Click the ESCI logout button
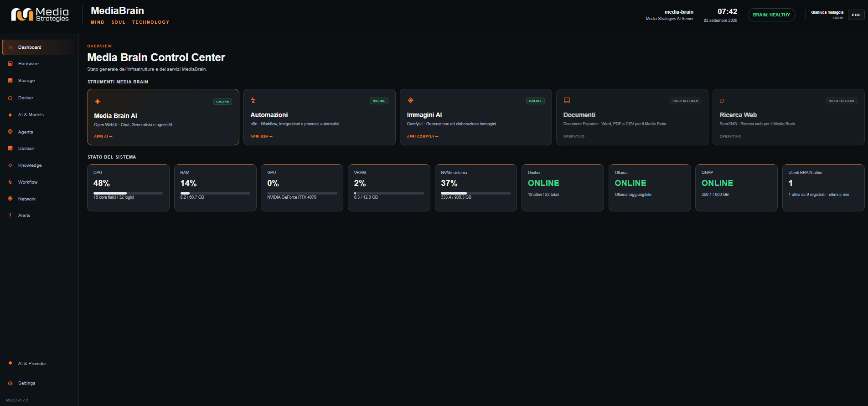This screenshot has width=868, height=406. (856, 15)
